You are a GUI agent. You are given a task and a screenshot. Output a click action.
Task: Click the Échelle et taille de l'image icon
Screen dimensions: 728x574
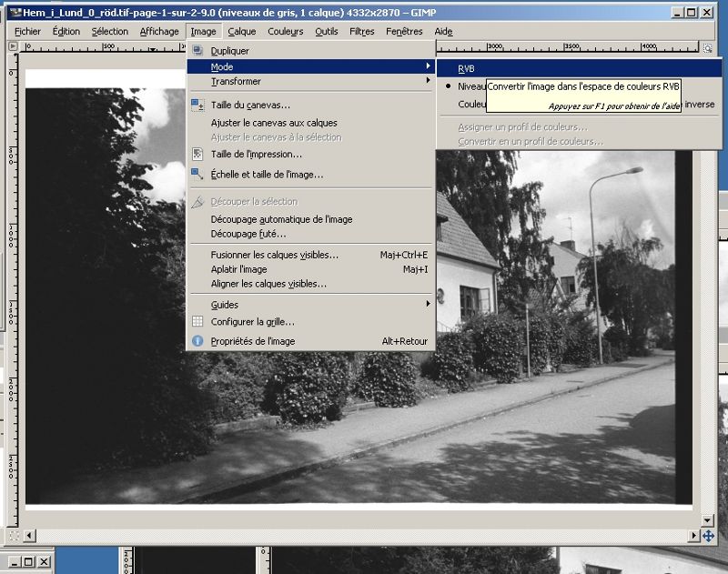197,174
